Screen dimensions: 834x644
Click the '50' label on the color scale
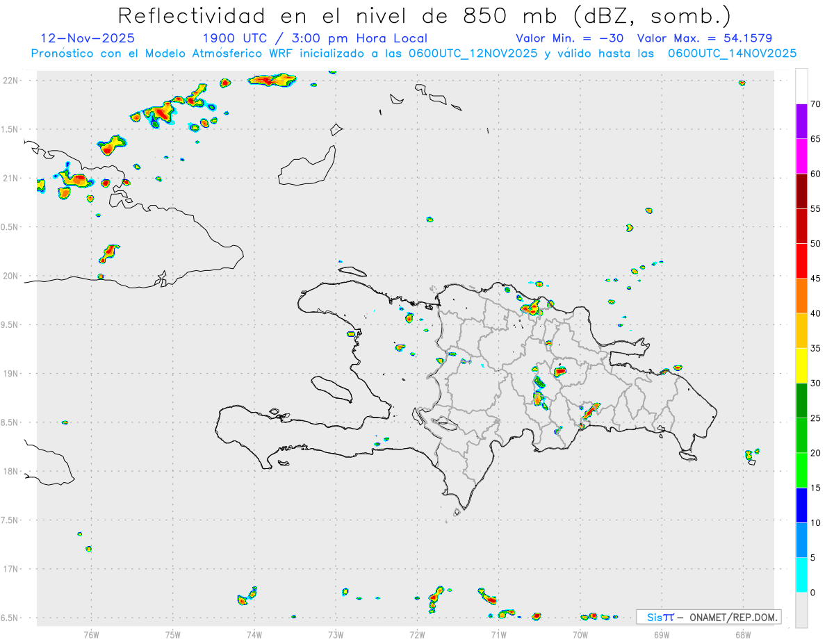pyautogui.click(x=815, y=244)
